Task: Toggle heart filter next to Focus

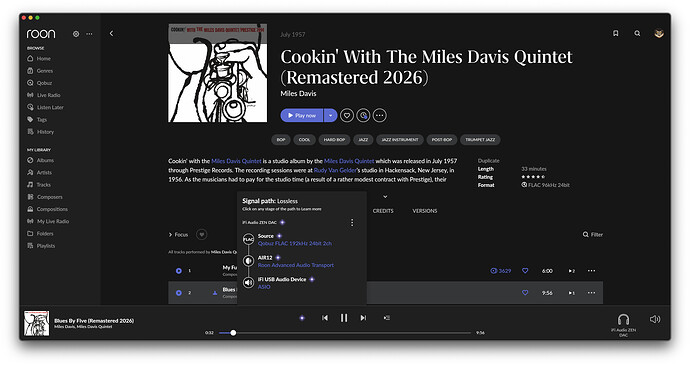Action: 202,234
